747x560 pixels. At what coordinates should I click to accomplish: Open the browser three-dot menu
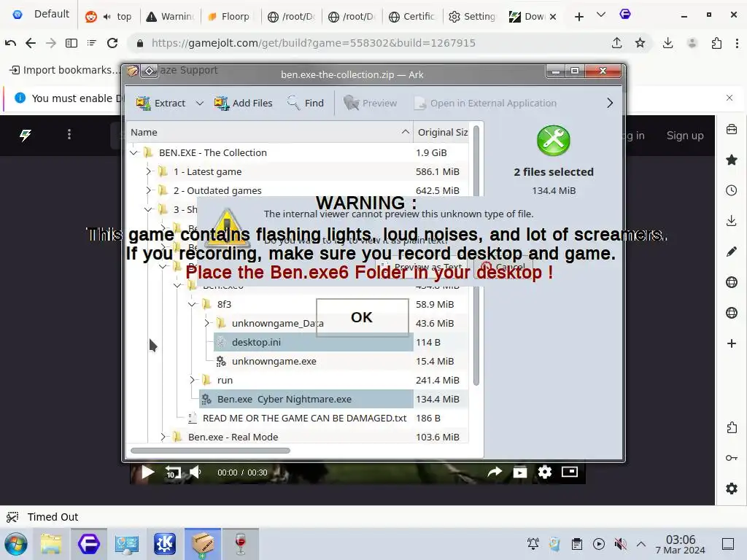pos(737,43)
